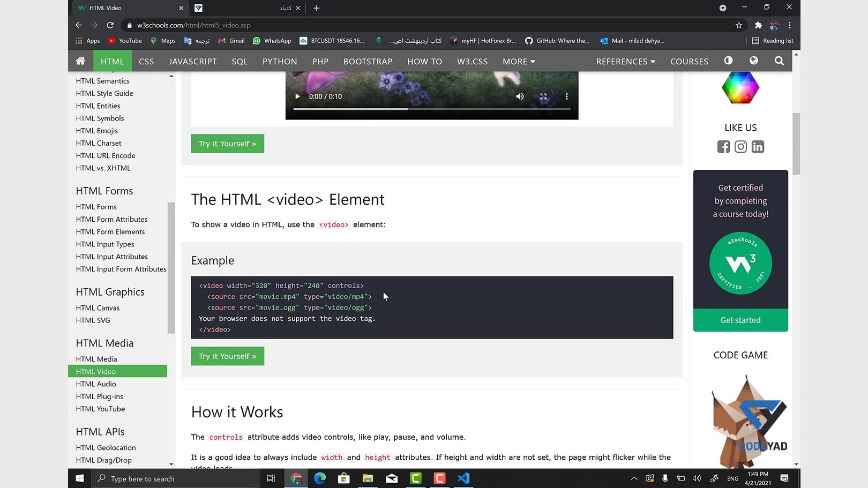The width and height of the screenshot is (868, 488).
Task: Go to W3Schools home icon
Action: click(80, 61)
